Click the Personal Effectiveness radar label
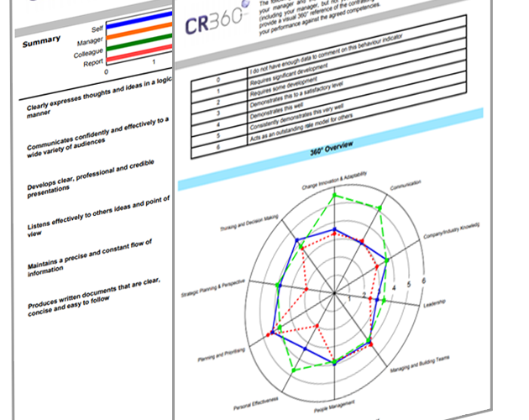Image resolution: width=529 pixels, height=420 pixels. tap(256, 403)
